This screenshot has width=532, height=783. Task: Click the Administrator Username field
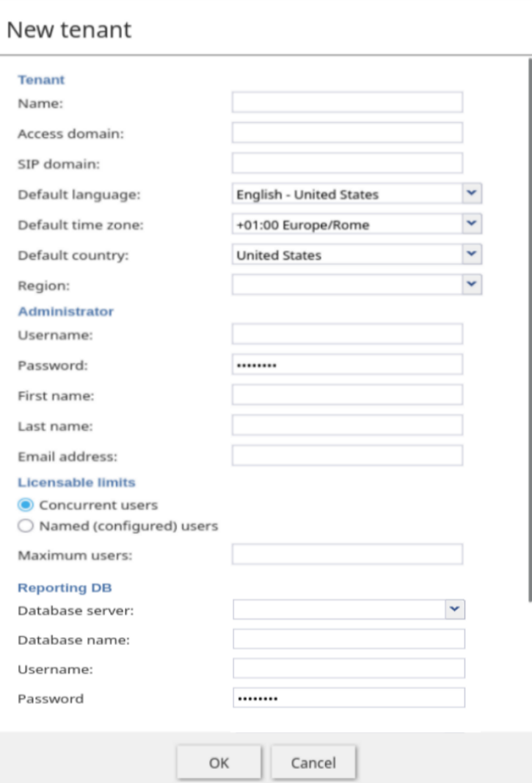(x=347, y=335)
